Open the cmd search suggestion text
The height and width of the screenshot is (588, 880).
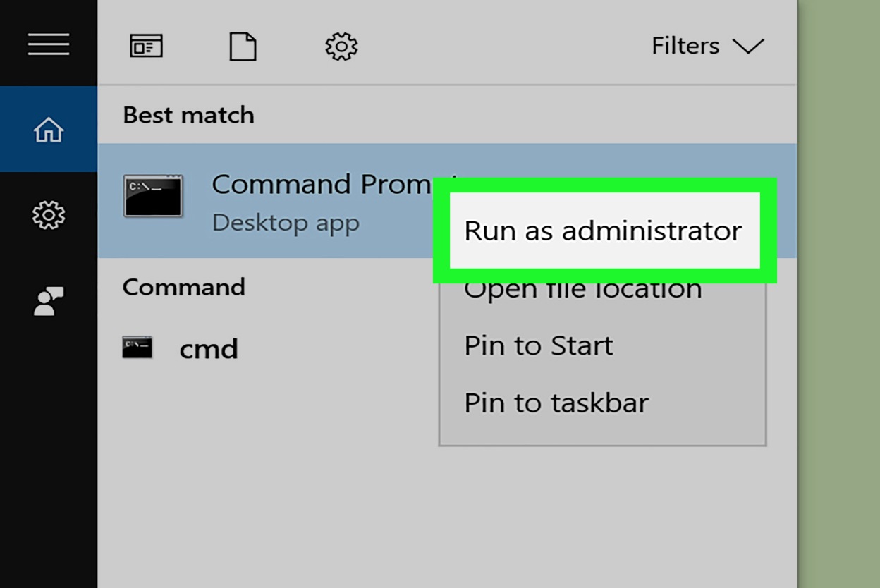209,348
